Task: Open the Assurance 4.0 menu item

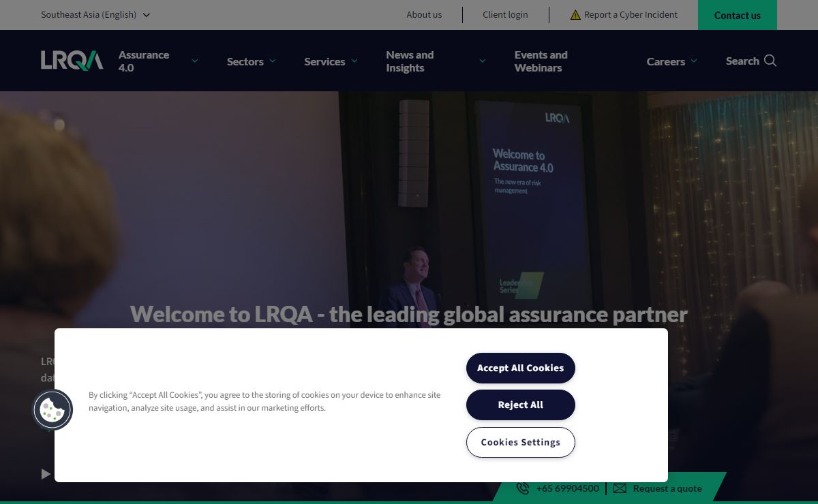Action: [144, 61]
